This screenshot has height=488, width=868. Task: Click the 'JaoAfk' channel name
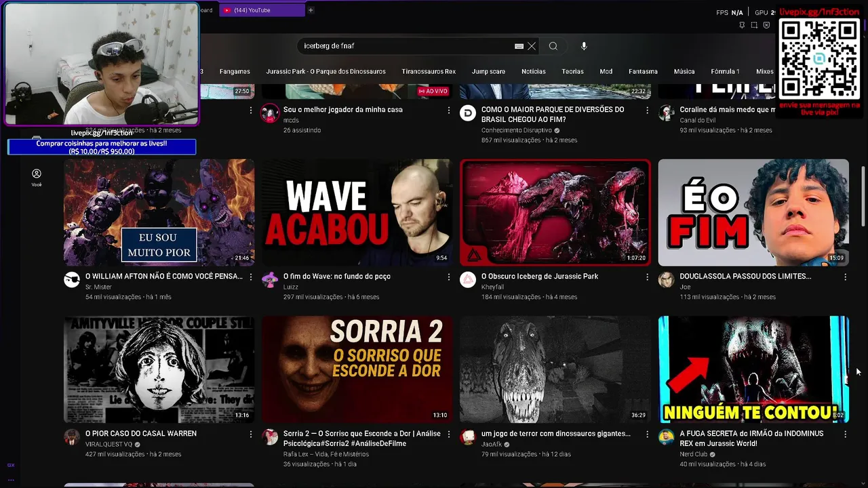[492, 444]
